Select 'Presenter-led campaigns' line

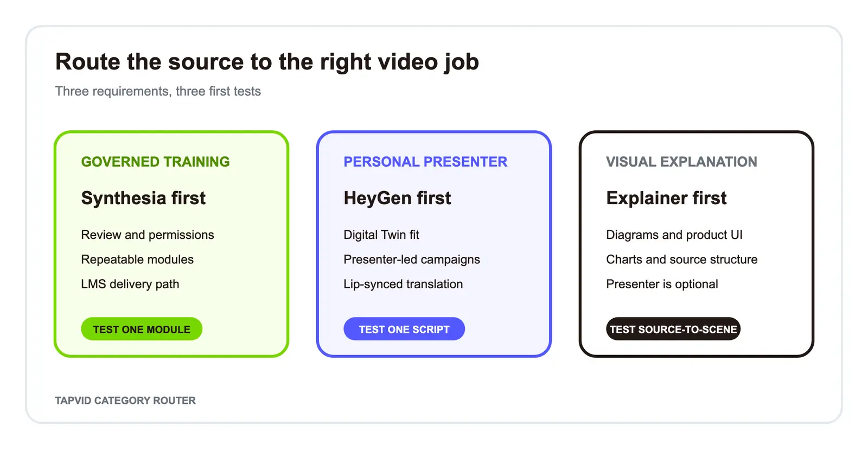click(x=412, y=260)
